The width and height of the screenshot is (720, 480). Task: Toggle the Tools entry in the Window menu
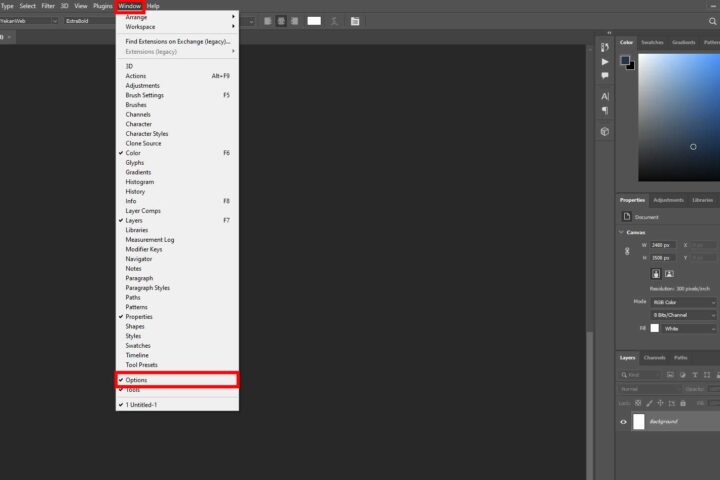[x=177, y=390]
